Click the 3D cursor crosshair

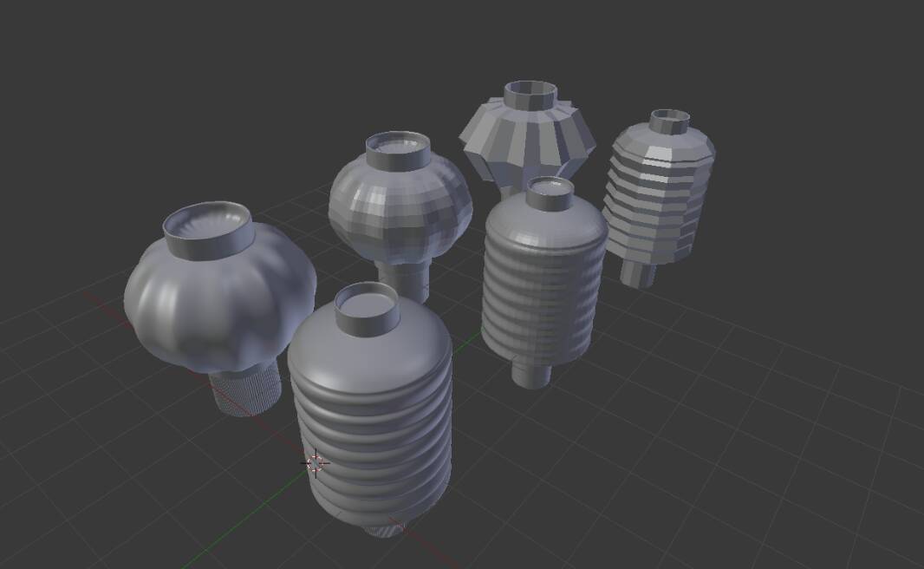tap(316, 463)
